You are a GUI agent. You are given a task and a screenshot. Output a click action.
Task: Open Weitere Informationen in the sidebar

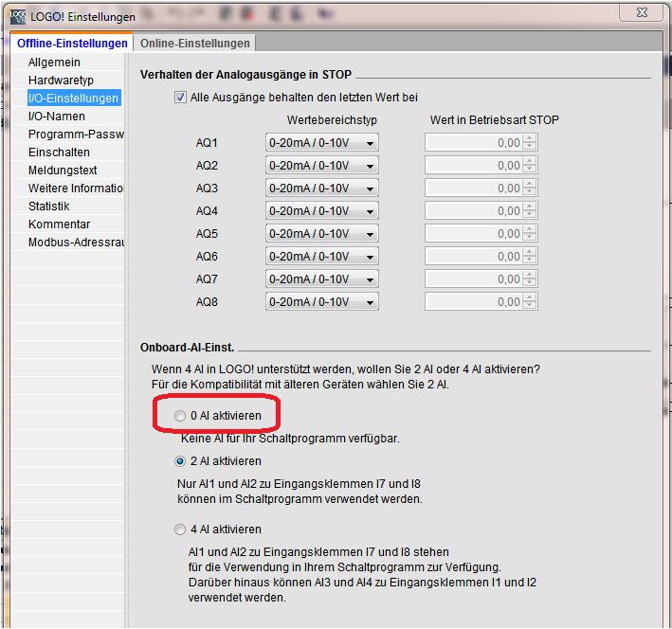[76, 189]
